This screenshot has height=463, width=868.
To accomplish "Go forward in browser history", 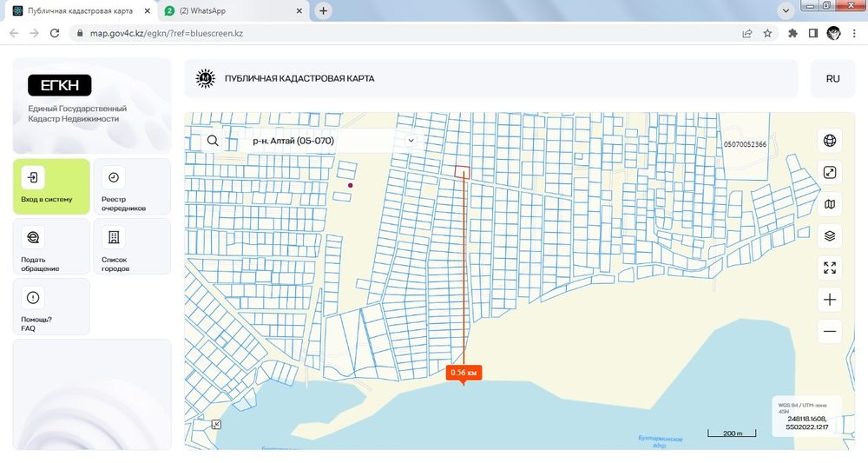I will coord(35,33).
